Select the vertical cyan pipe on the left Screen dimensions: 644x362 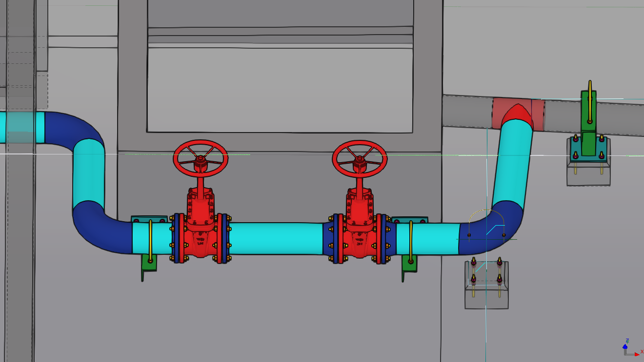[89, 174]
